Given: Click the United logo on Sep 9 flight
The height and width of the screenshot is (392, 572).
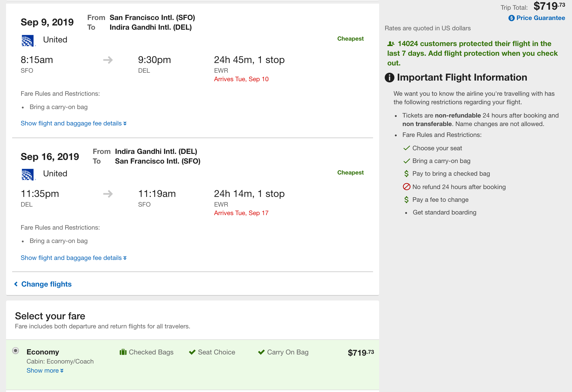Looking at the screenshot, I should click(28, 41).
